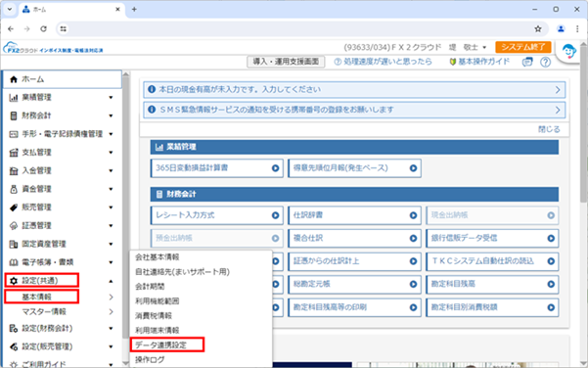Click the 設定(財務会計) icon in sidebar

coord(14,329)
